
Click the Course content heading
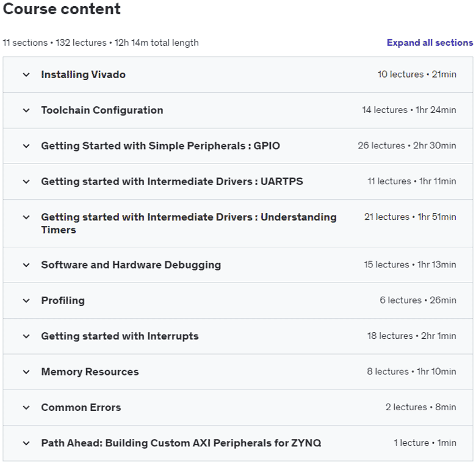(x=62, y=9)
